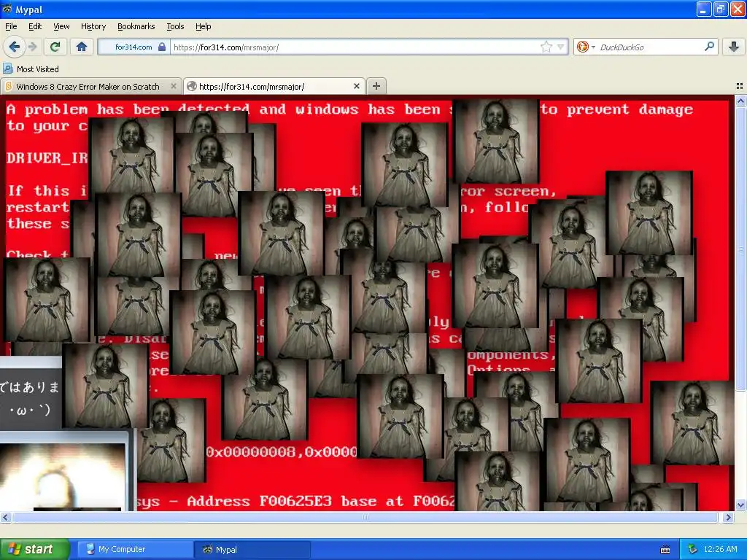
Task: Click the bright webcam-style image thumbnail
Action: (x=63, y=477)
